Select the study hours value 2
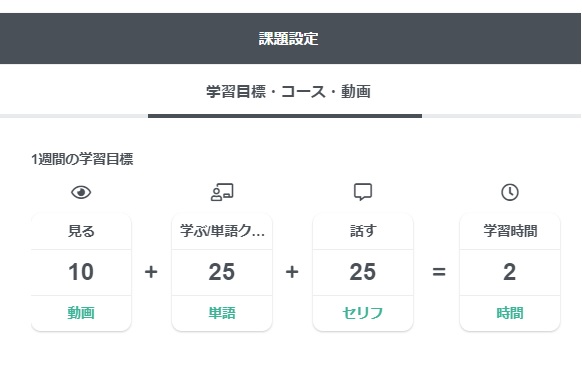 pyautogui.click(x=510, y=272)
